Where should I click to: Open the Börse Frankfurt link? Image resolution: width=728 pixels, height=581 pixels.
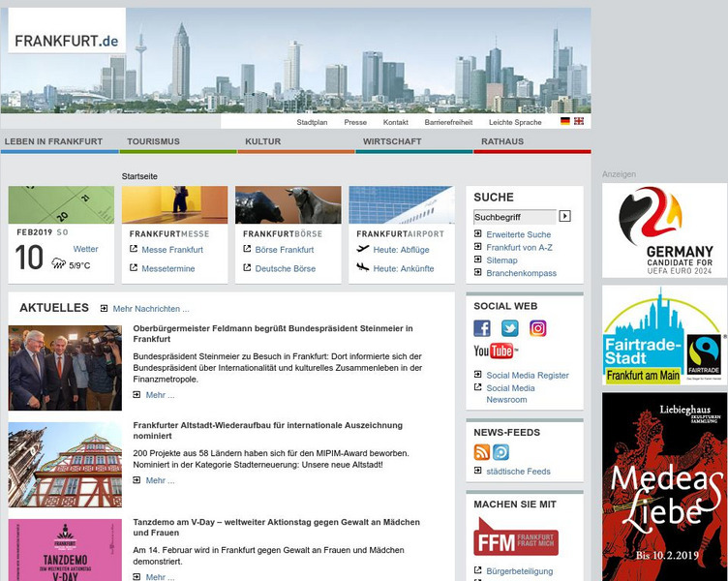point(285,250)
